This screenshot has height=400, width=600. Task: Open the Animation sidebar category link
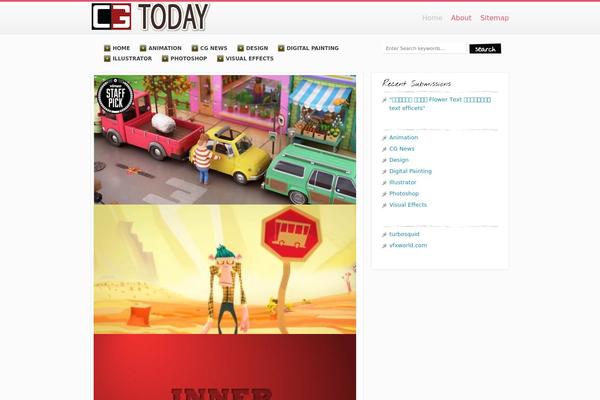[x=403, y=137]
